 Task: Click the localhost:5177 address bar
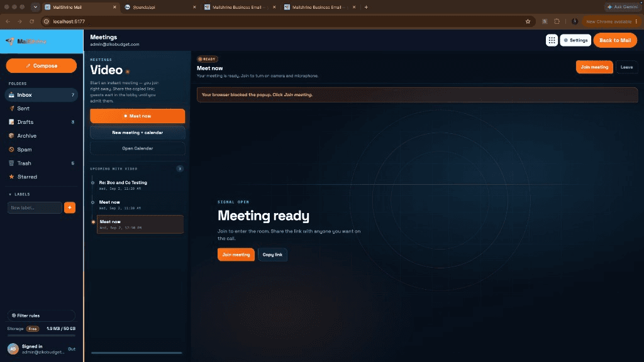(287, 21)
